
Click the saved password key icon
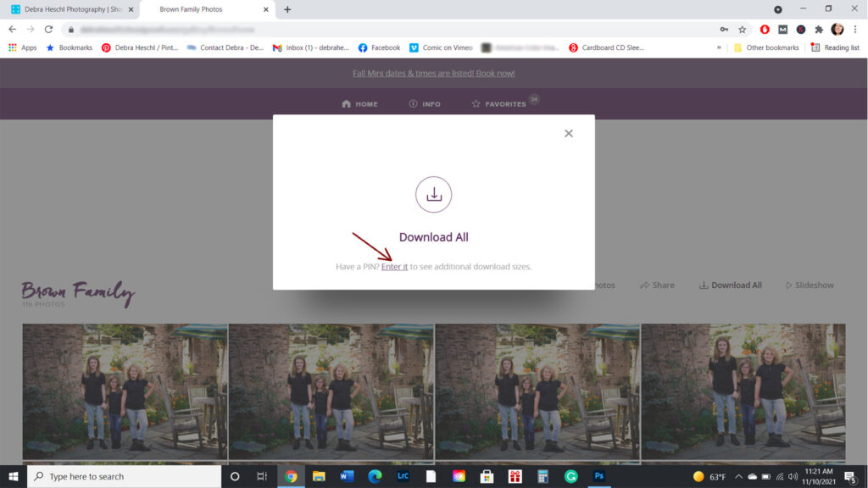724,30
